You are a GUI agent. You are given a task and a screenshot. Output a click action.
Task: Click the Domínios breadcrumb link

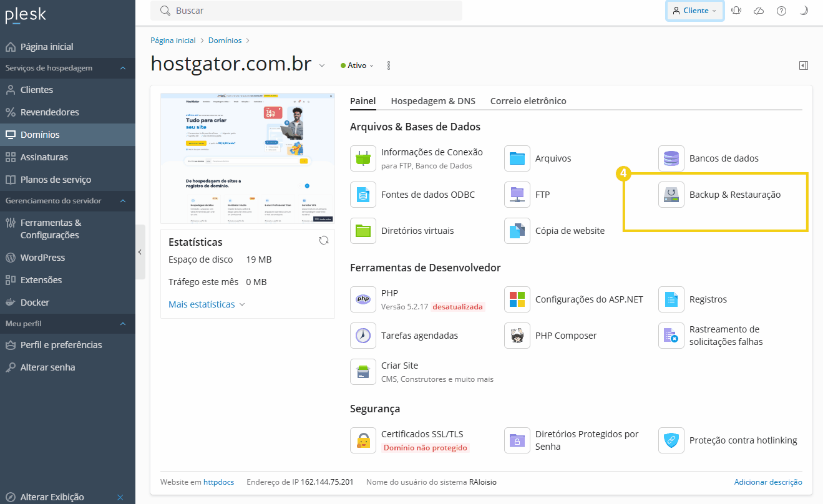tap(225, 41)
